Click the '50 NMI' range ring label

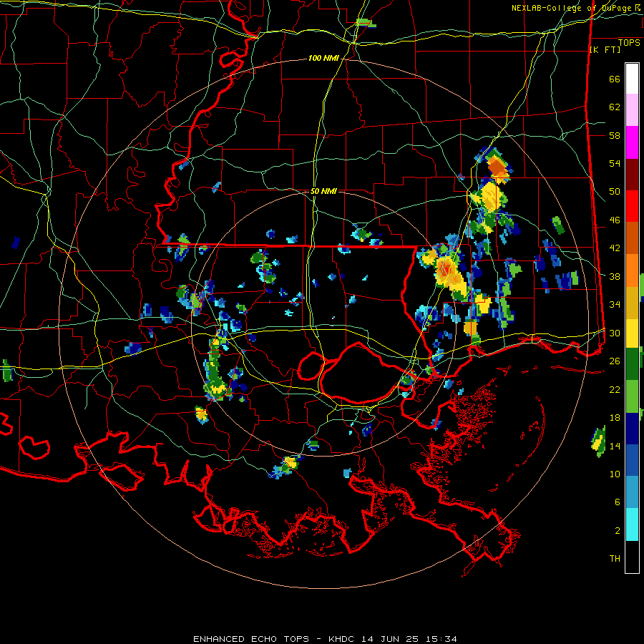(323, 191)
